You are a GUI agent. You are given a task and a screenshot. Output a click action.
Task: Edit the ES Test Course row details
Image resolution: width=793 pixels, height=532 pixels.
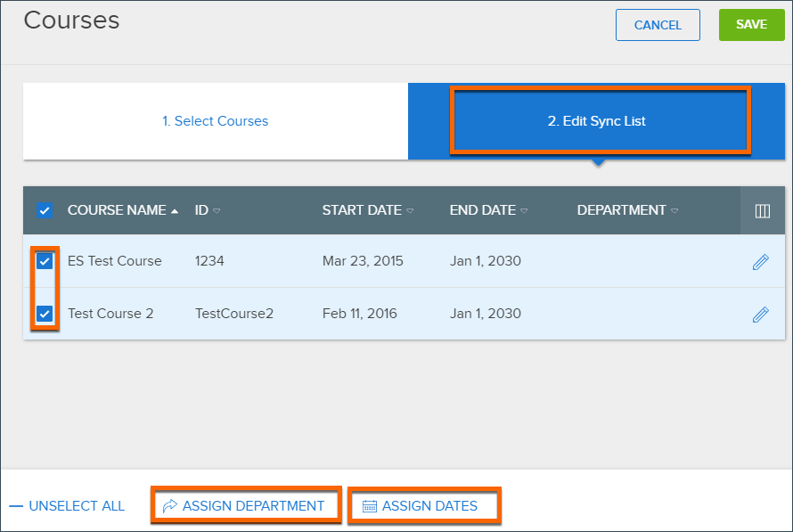(x=761, y=261)
